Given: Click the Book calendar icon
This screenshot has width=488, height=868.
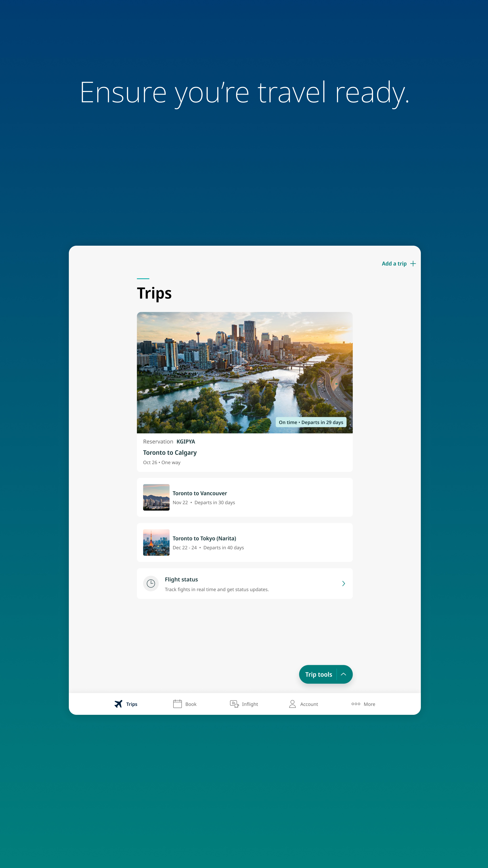Looking at the screenshot, I should point(177,704).
